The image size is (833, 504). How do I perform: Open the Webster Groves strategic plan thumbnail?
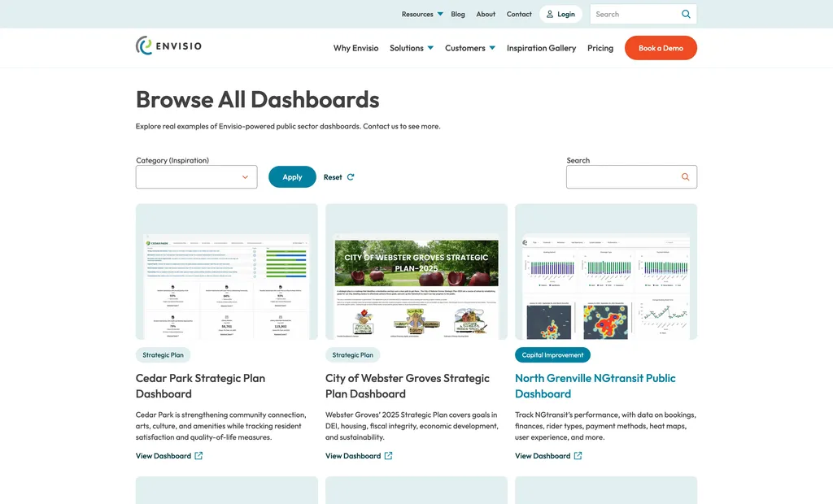click(416, 272)
